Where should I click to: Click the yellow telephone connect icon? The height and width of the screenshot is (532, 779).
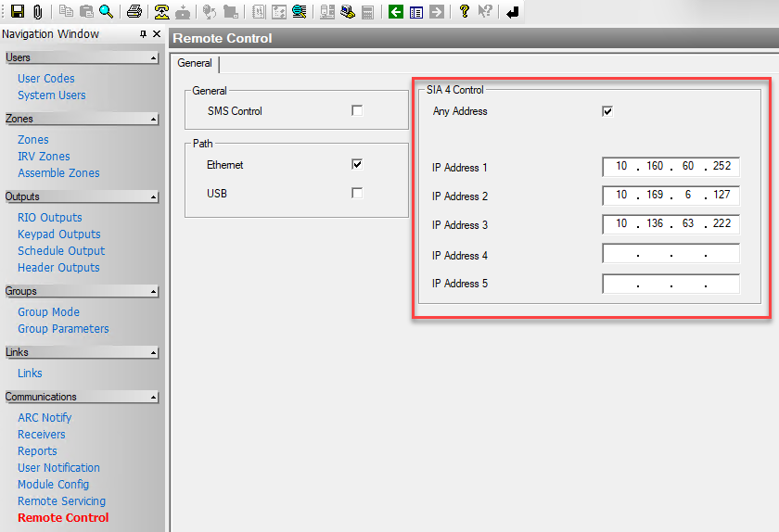coord(162,12)
